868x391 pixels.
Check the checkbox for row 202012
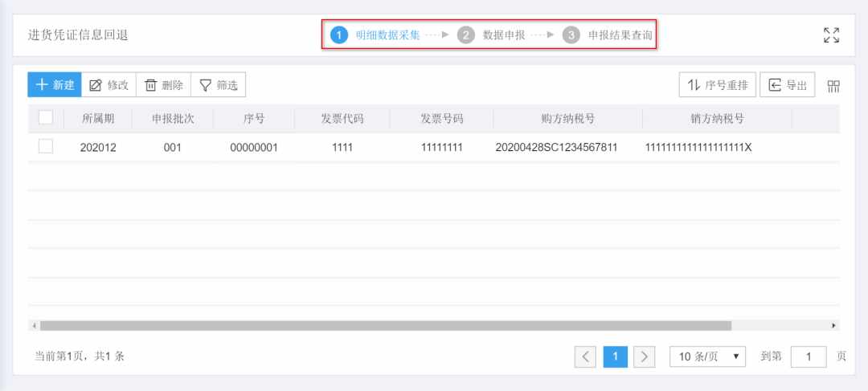pyautogui.click(x=45, y=146)
